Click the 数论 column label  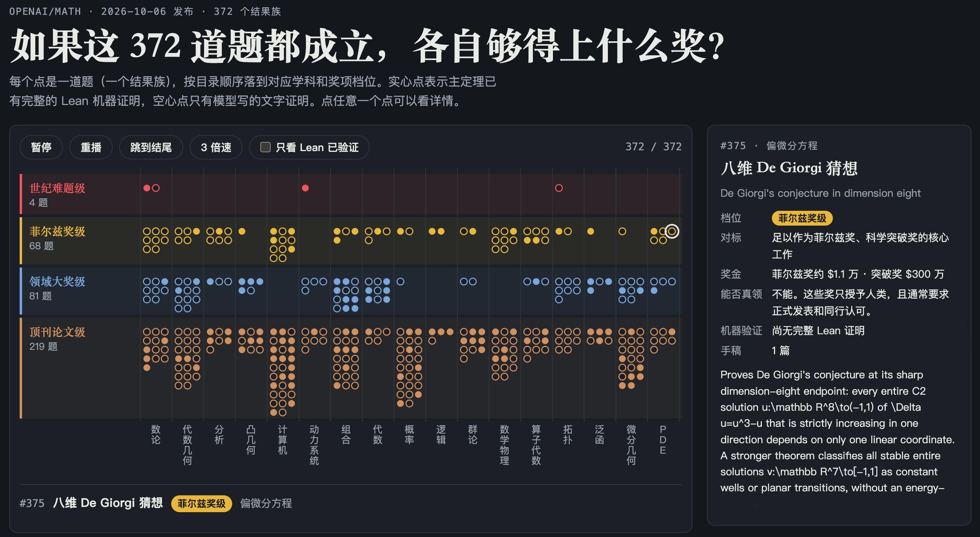[156, 435]
